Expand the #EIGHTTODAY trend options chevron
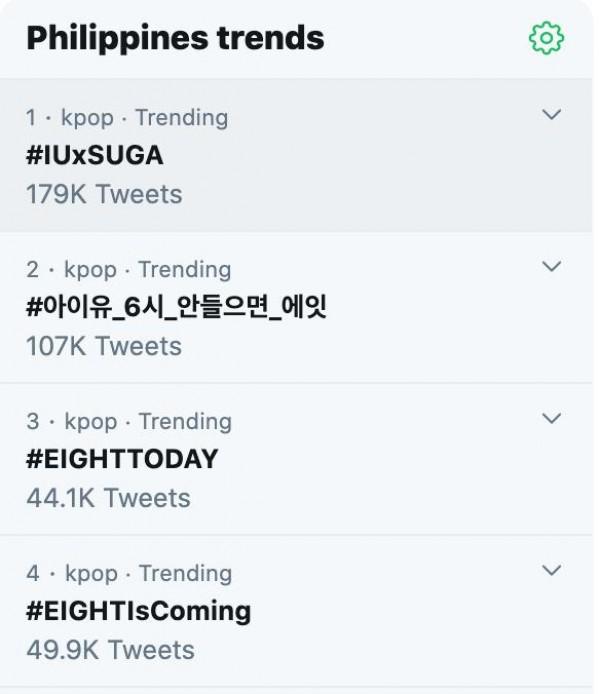Screen dimensions: 600x694 551,418
